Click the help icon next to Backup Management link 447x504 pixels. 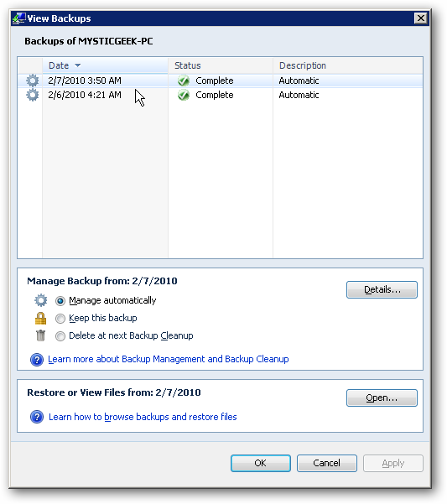point(37,360)
